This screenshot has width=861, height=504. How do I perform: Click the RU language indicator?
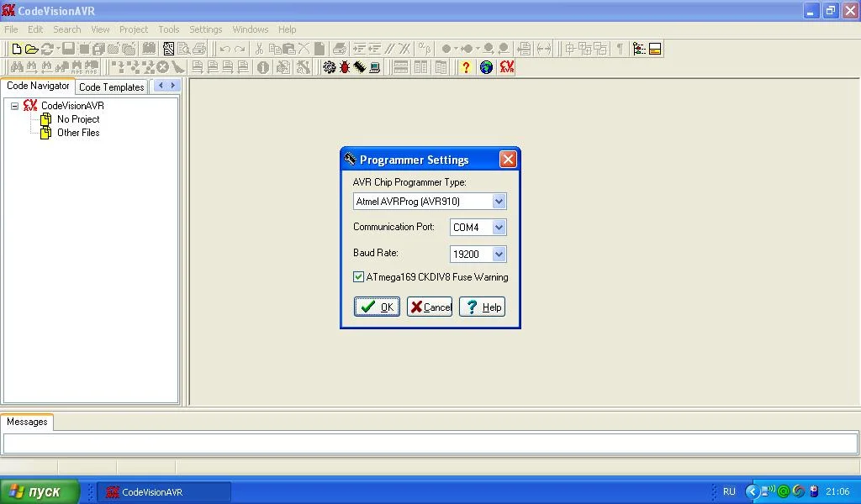pos(729,491)
